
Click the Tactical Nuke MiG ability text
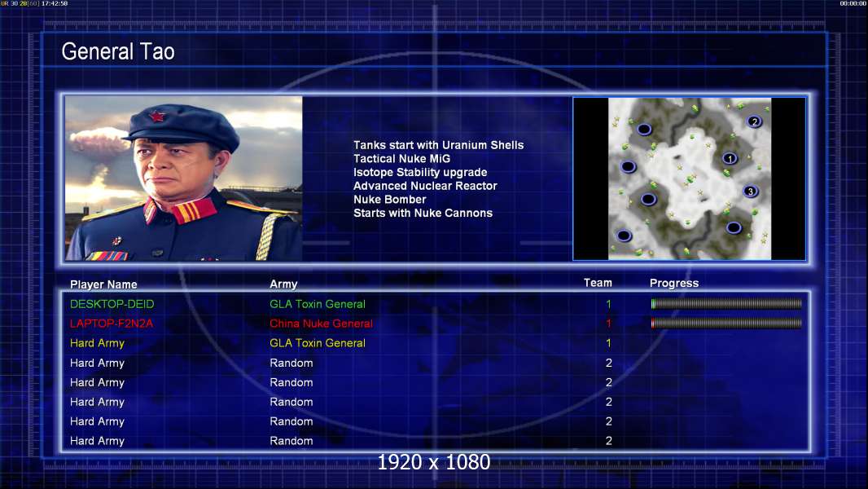[402, 158]
